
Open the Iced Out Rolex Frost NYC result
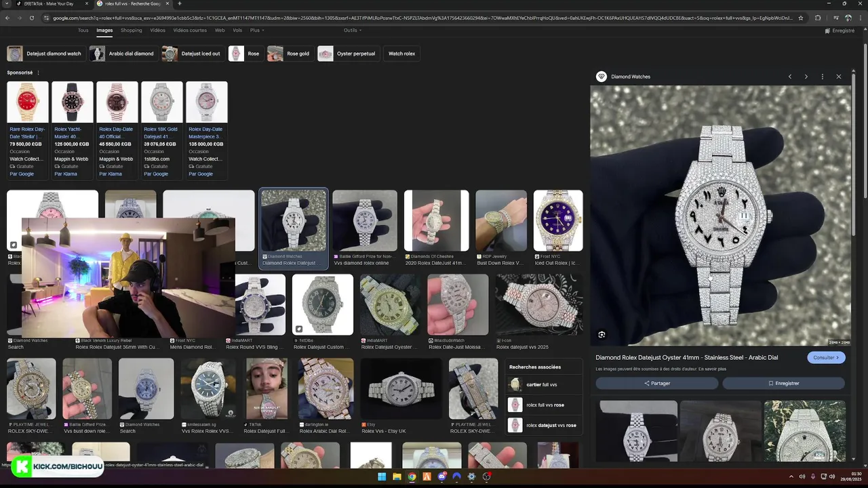tap(558, 228)
